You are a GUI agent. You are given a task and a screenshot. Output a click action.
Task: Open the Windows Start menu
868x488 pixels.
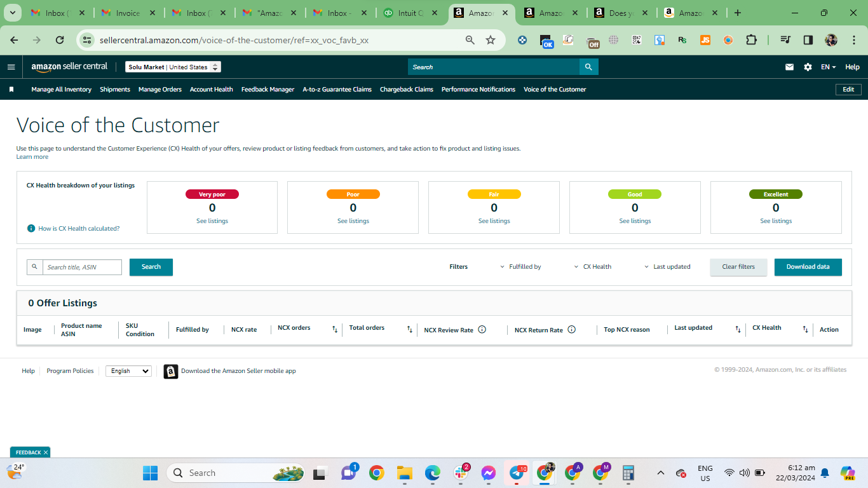(150, 473)
